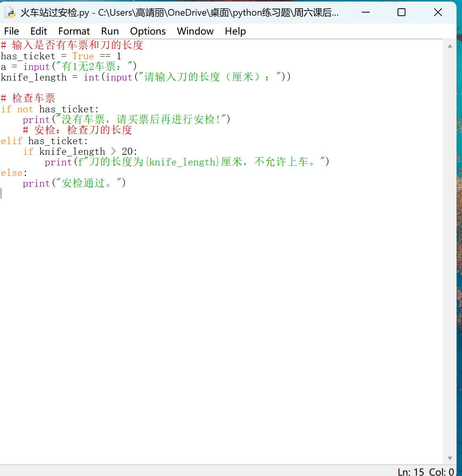Open the Edit menu
Screen dimensions: 462x476
pos(38,31)
